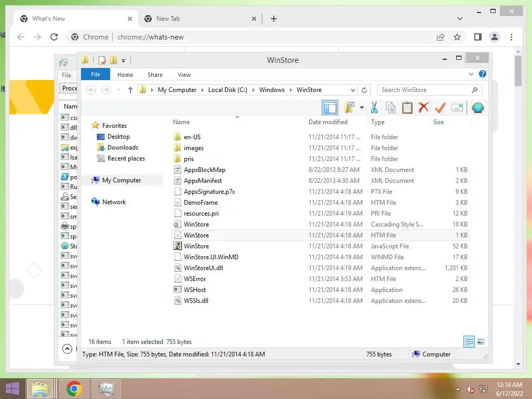Open the folder options dropdown arrow
The width and height of the screenshot is (532, 399).
[x=362, y=108]
